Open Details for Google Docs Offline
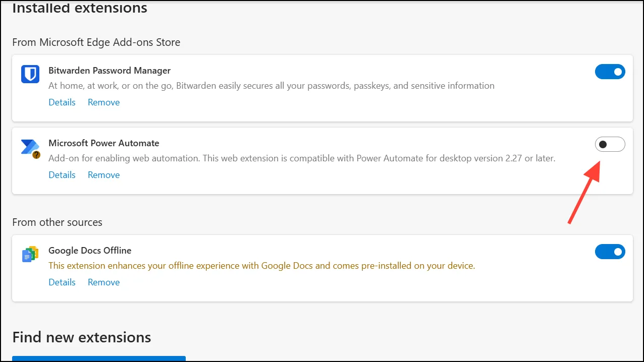The width and height of the screenshot is (644, 362). (62, 282)
